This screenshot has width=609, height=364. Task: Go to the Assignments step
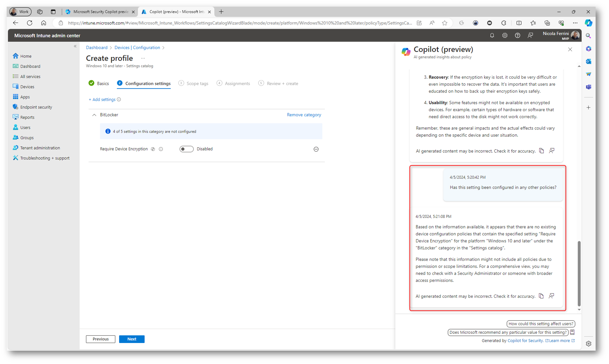[233, 83]
